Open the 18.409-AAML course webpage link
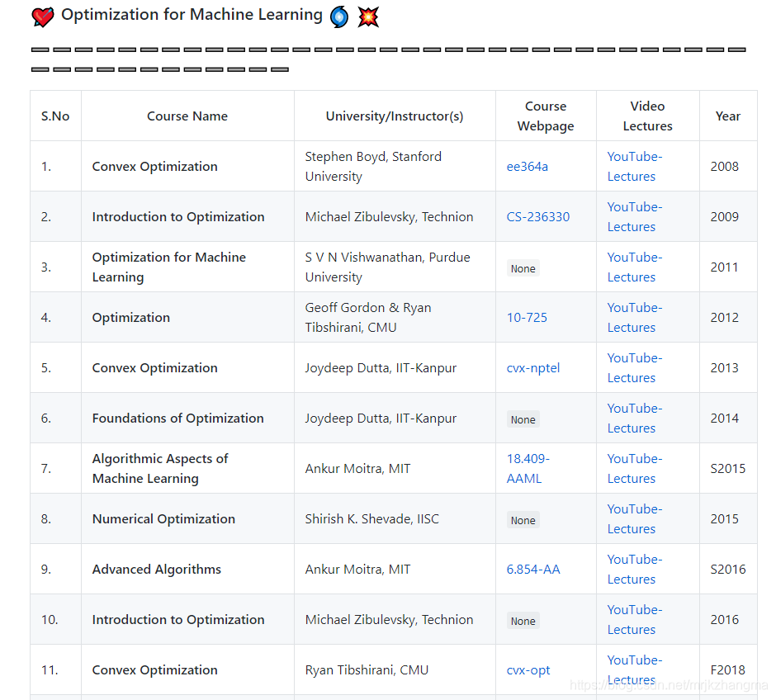Screen dimensions: 776x700 click(x=528, y=469)
